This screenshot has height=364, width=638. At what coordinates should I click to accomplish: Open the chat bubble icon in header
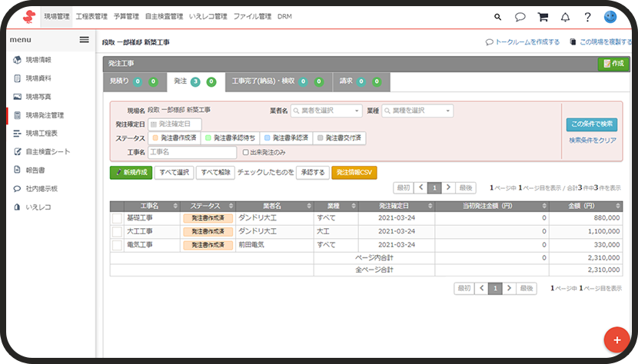(x=520, y=17)
